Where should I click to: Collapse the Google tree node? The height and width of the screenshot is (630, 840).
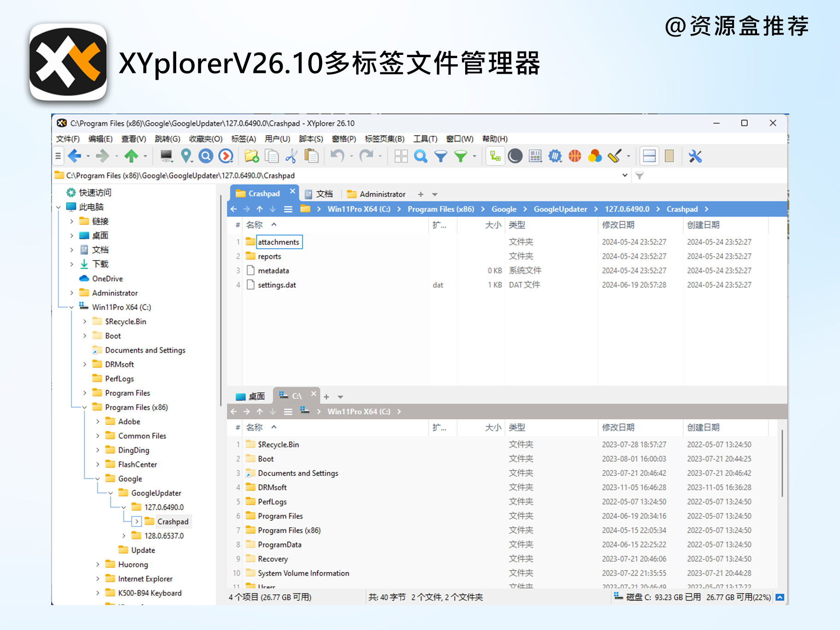pos(98,479)
